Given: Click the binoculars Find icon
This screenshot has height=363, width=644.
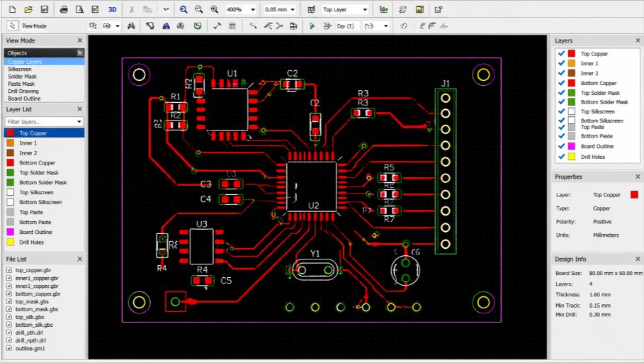Looking at the screenshot, I should pyautogui.click(x=131, y=26).
